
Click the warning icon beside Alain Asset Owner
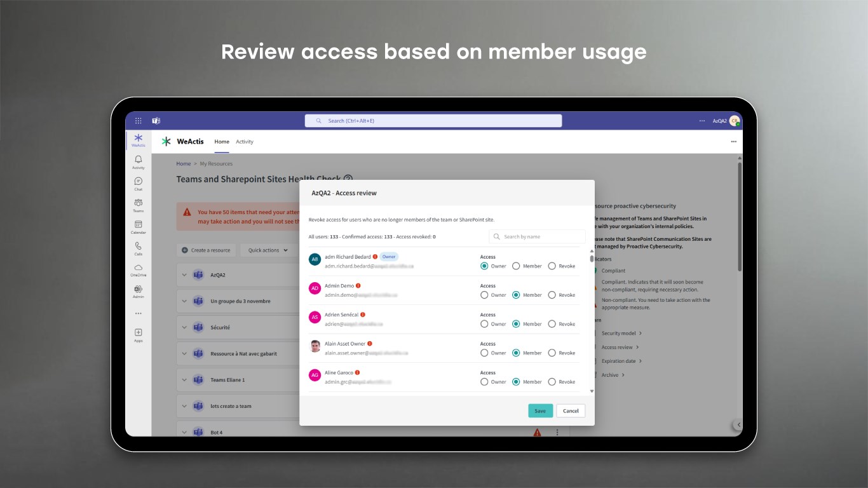[x=370, y=344]
